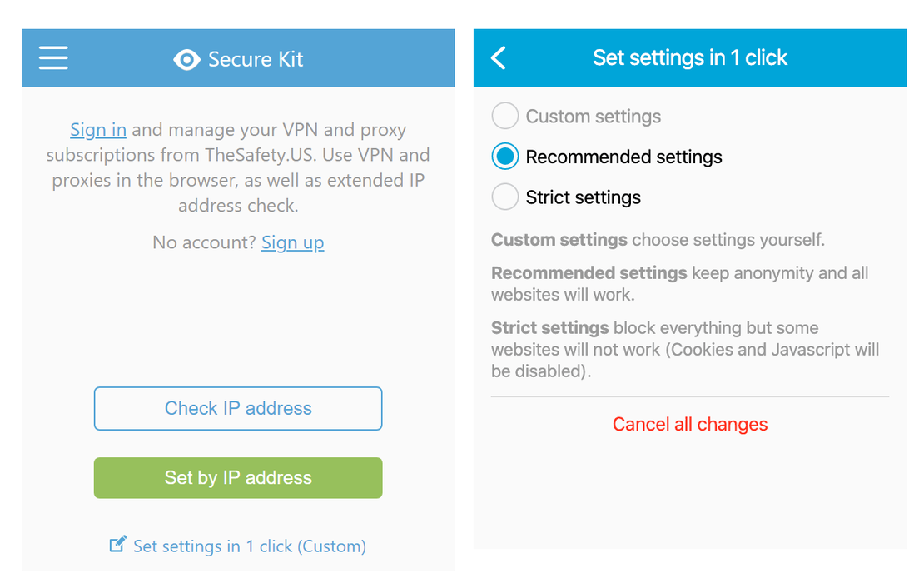924x578 pixels.
Task: Click the Secure Kit header title
Action: point(255,59)
